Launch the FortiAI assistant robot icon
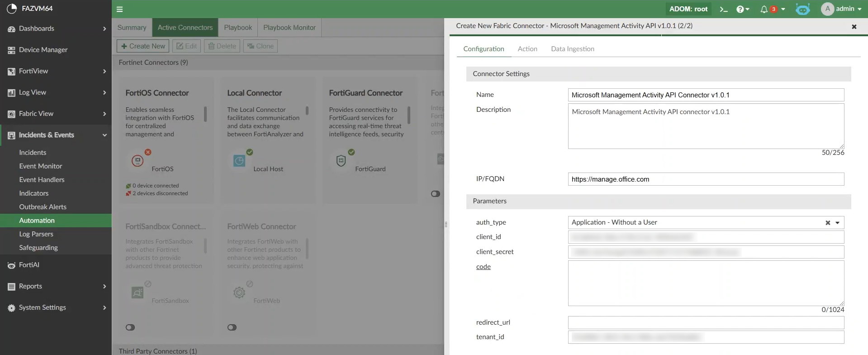 [x=802, y=9]
